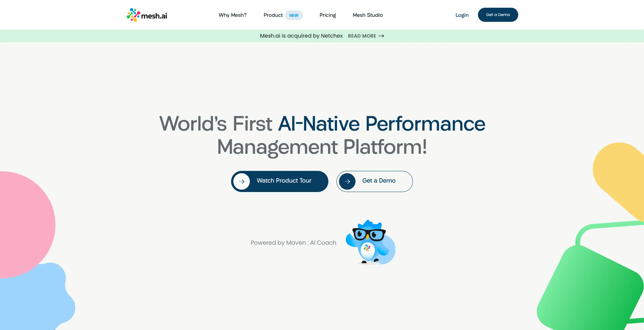Click the dark arrow circle in Get a Demo

point(347,181)
